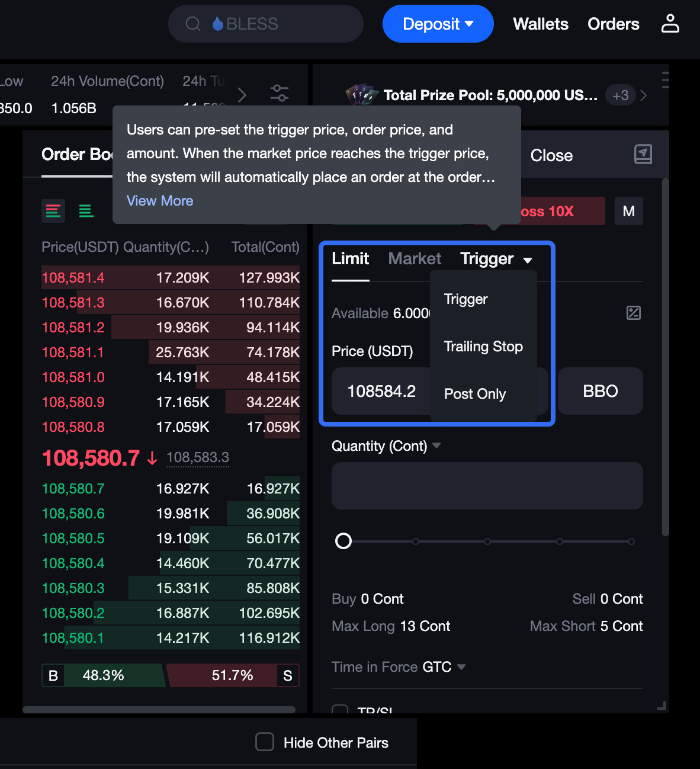This screenshot has width=700, height=769.
Task: Switch to the Market order tab
Action: (415, 259)
